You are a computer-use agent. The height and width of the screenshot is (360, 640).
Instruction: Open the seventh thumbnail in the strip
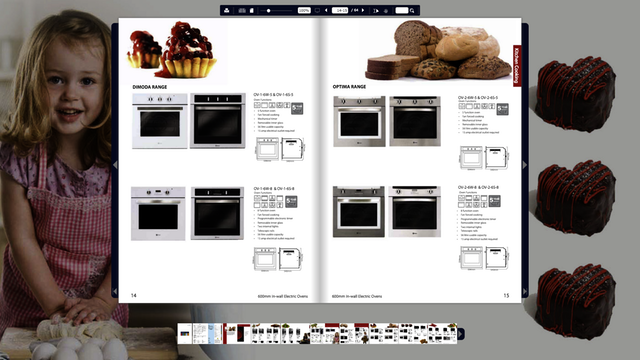[354, 333]
